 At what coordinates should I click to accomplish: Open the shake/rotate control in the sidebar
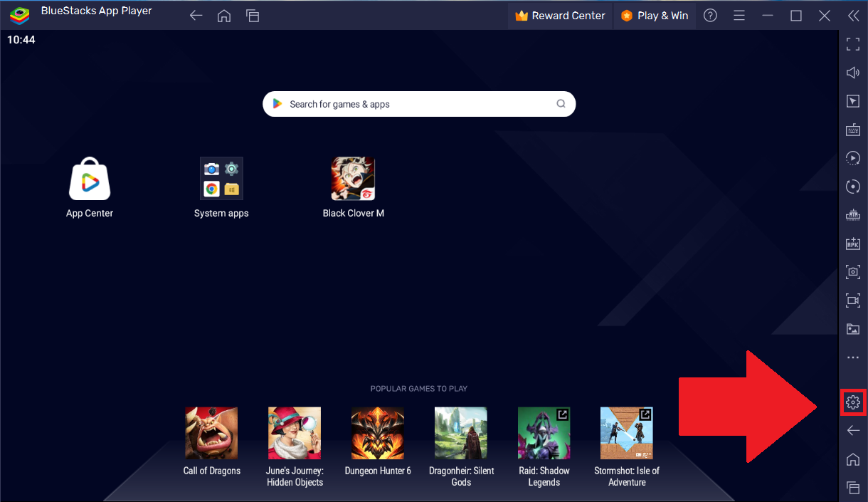(x=853, y=187)
